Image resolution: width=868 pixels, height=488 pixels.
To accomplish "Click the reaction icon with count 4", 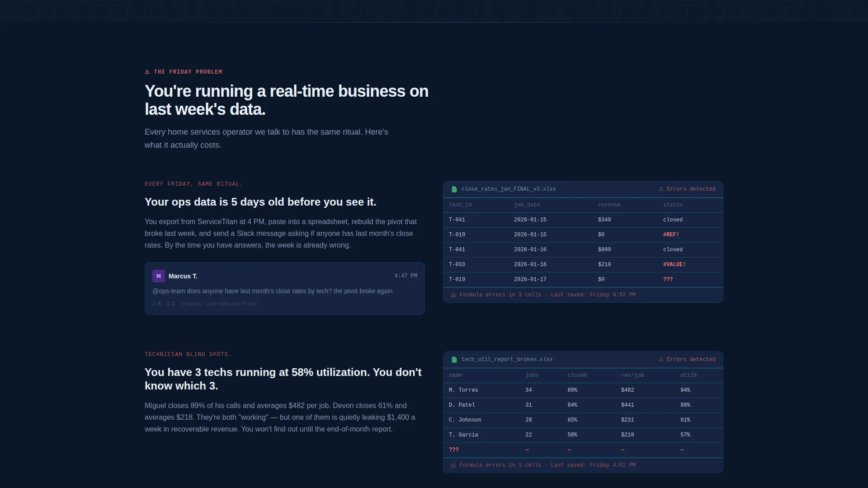I will pos(155,304).
